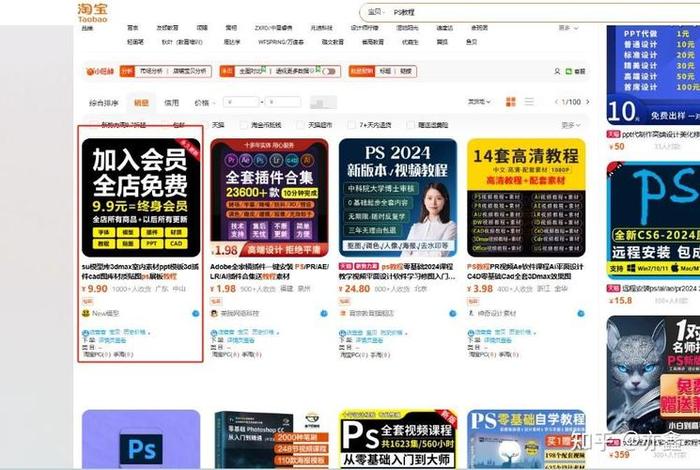Click the plugin clock icon under the ¥24.80 item

pyautogui.click(x=342, y=333)
